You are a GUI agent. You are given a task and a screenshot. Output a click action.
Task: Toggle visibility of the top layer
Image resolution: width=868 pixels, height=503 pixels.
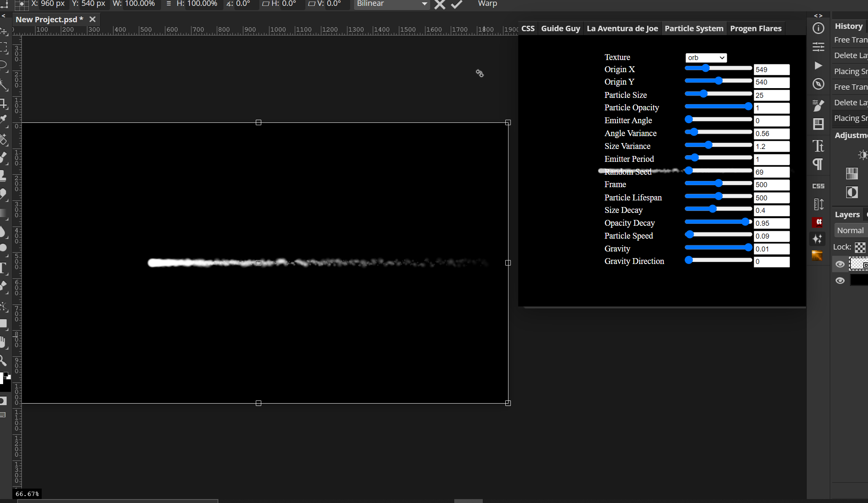pyautogui.click(x=840, y=264)
